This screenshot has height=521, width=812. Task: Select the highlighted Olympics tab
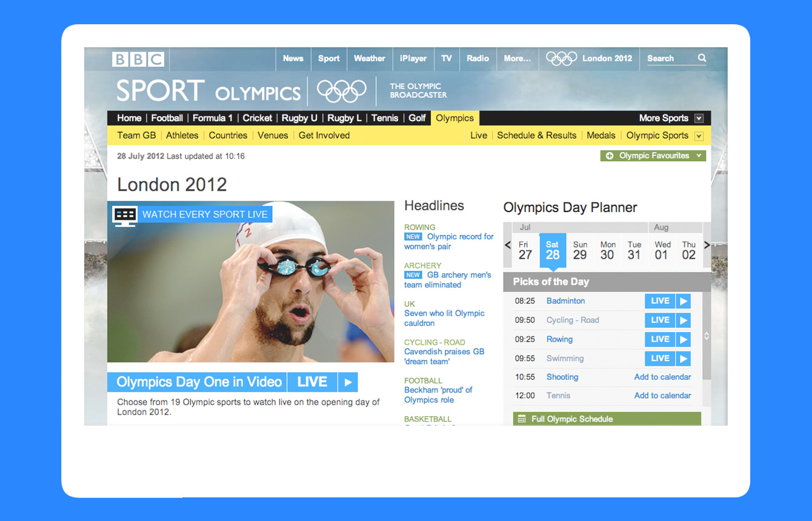pos(454,118)
